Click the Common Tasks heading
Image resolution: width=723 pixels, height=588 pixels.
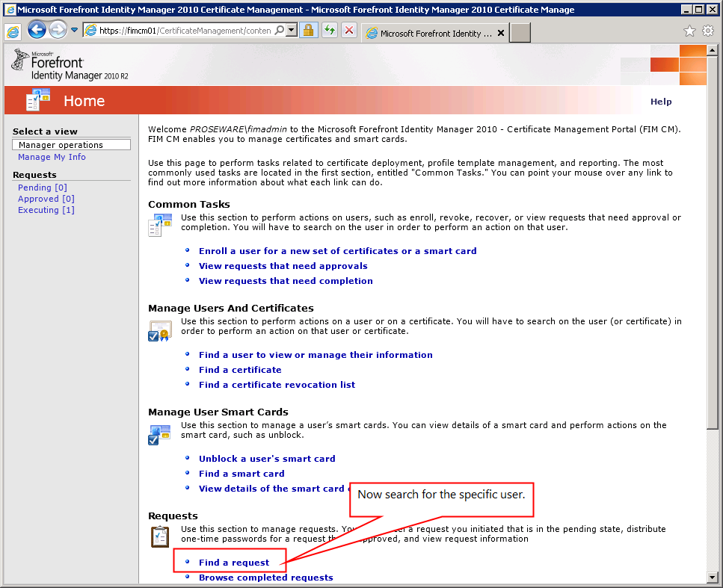click(189, 204)
